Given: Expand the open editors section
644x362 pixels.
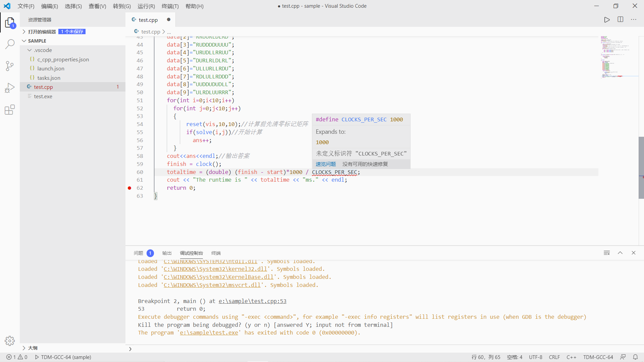Looking at the screenshot, I should (x=42, y=32).
